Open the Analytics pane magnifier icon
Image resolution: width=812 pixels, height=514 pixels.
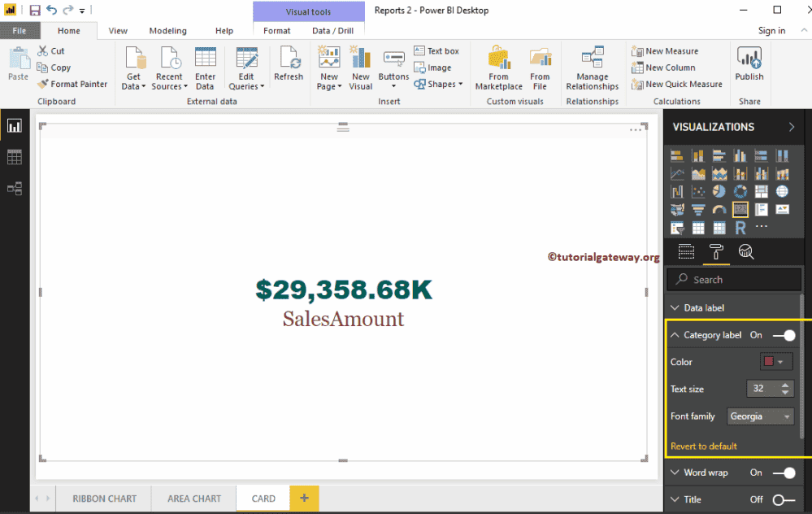(x=746, y=252)
